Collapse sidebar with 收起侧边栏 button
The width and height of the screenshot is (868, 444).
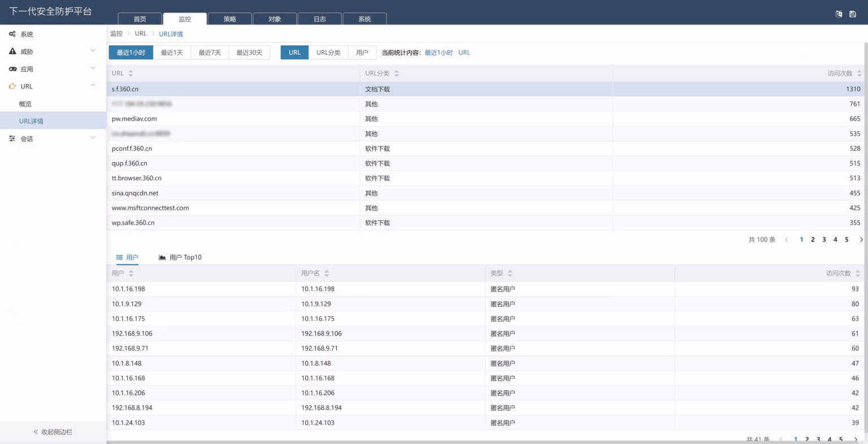click(x=53, y=432)
